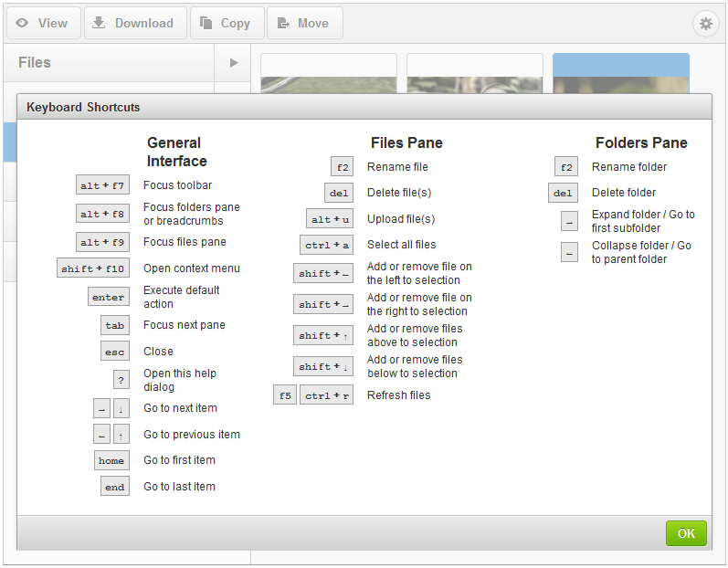Click 'Focus folders pane or breadcrumbs' text
728x568 pixels.
[191, 214]
